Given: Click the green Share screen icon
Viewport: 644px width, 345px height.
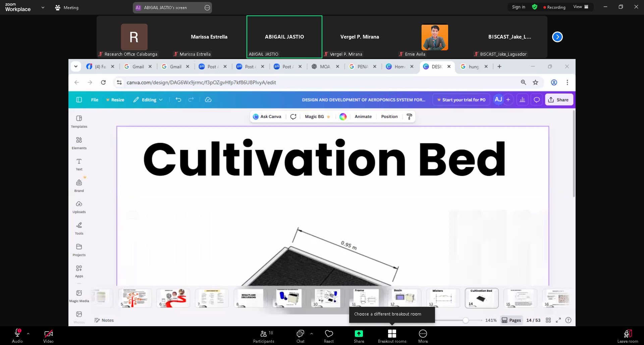Looking at the screenshot, I should 359,334.
